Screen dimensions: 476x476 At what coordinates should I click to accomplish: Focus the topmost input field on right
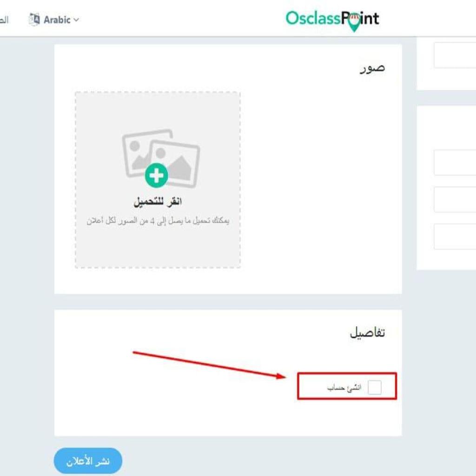coord(455,55)
